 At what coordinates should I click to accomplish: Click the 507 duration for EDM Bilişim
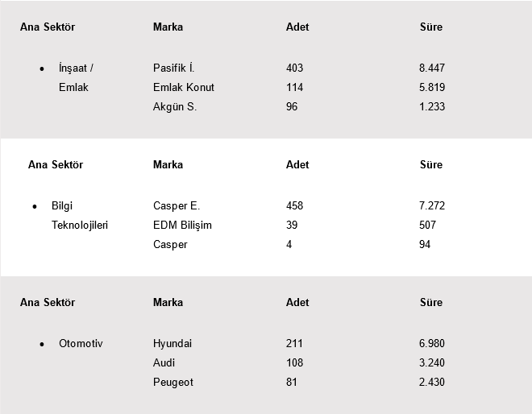tap(429, 226)
